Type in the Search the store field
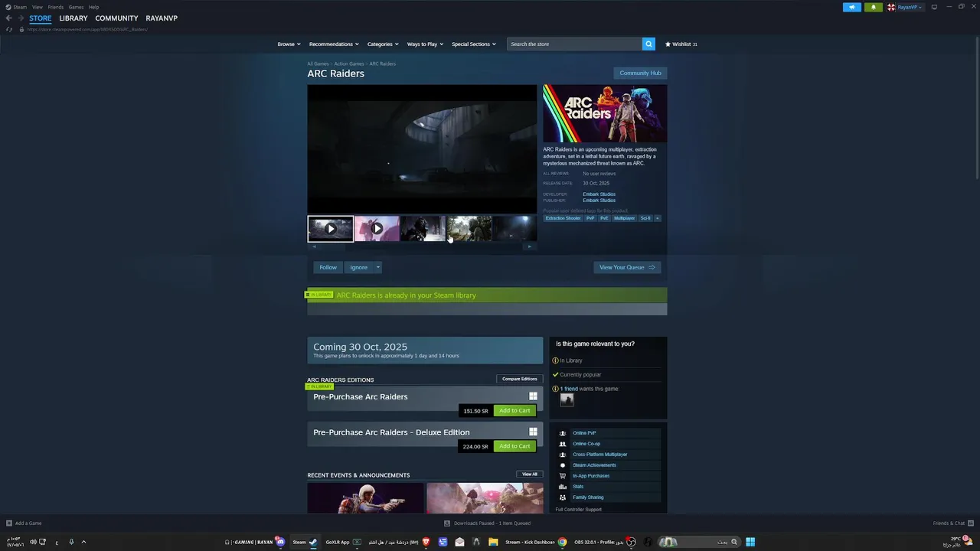 (574, 44)
